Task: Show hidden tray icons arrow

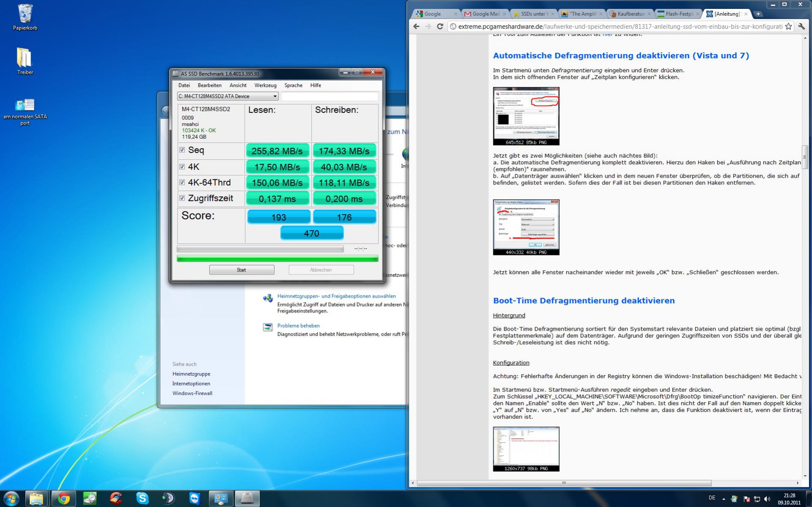Action: pyautogui.click(x=724, y=499)
